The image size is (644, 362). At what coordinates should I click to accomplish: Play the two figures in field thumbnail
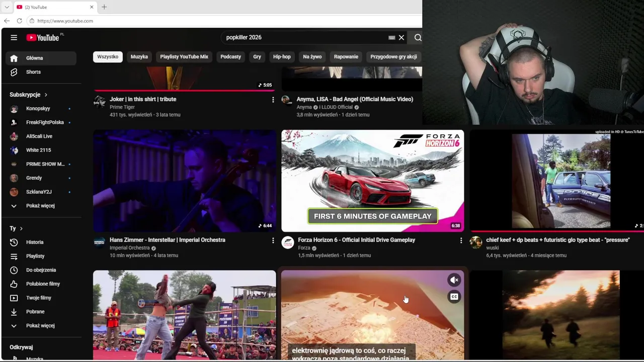point(556,315)
